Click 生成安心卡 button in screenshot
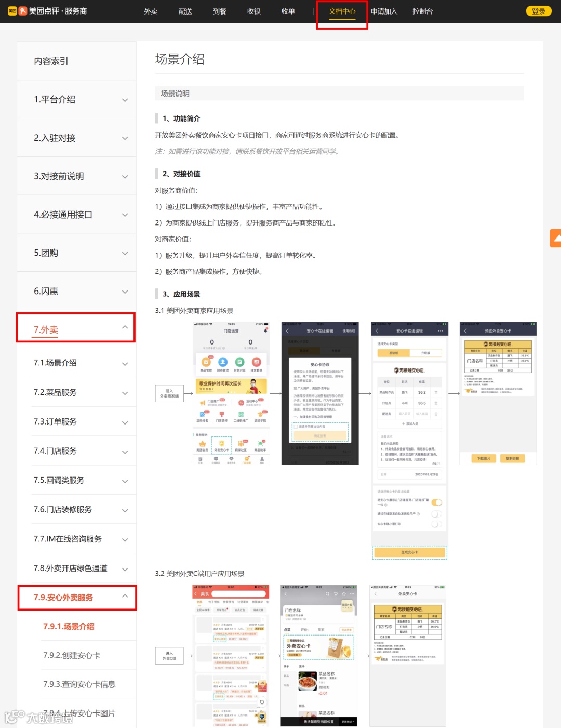 pos(409,552)
